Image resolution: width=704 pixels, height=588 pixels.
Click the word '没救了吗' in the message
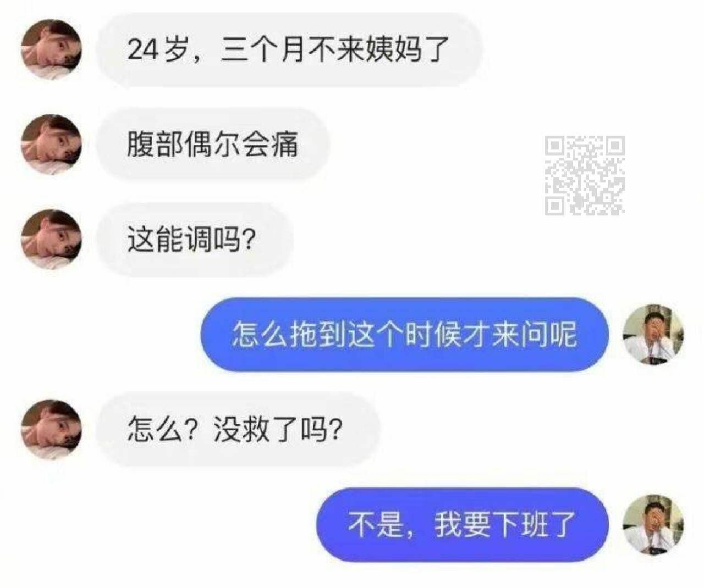pos(272,429)
